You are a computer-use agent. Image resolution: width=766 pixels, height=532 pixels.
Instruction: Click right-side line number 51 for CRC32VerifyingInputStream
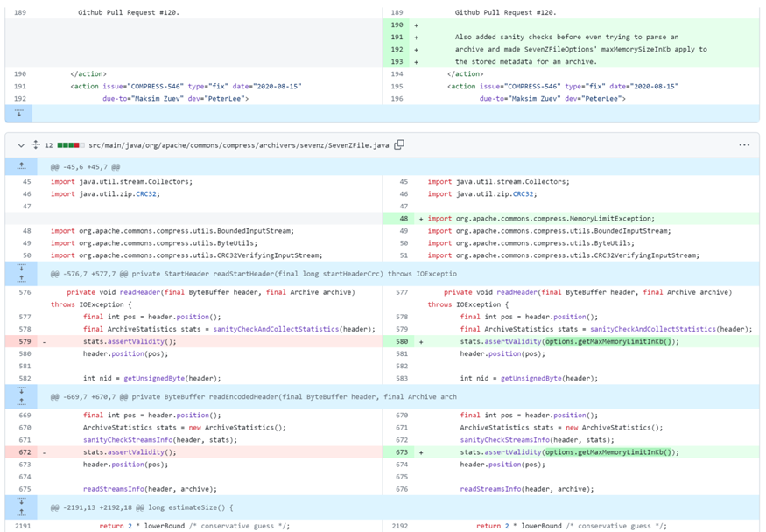pyautogui.click(x=404, y=255)
